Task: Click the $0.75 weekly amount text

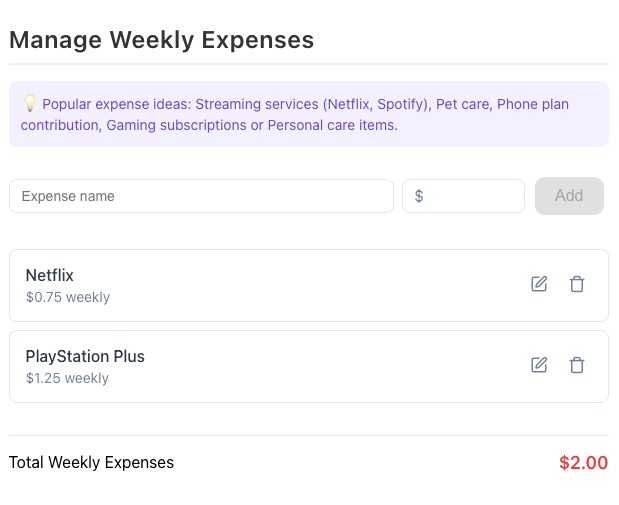Action: click(x=68, y=297)
